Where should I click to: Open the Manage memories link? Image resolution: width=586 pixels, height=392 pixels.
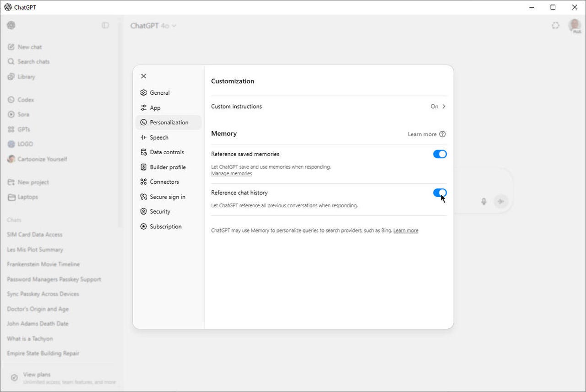(x=232, y=174)
